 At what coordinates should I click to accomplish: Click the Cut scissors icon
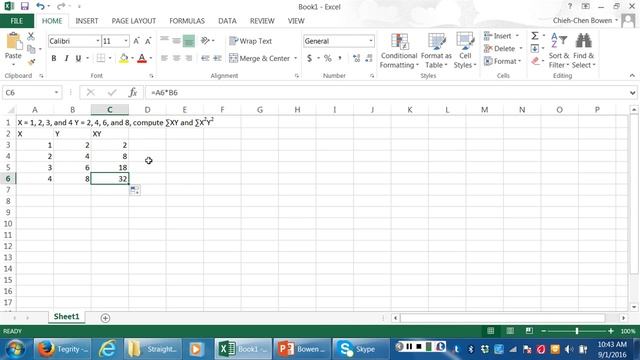tap(31, 37)
